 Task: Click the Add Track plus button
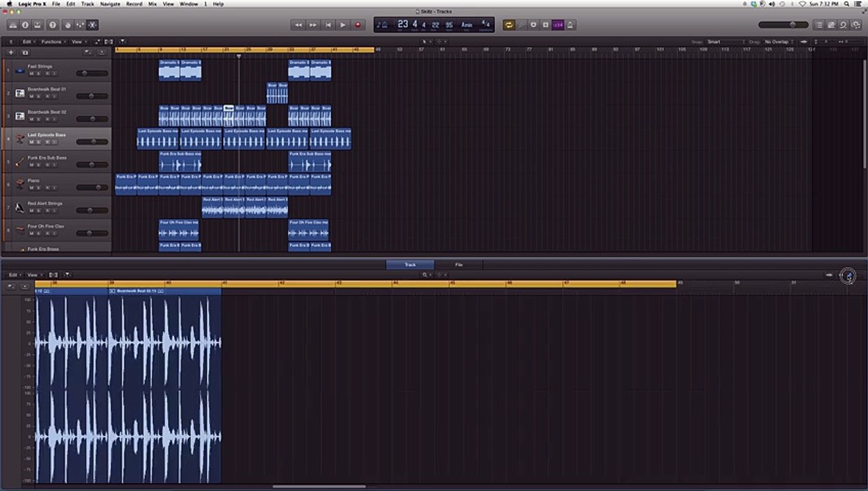coord(10,53)
